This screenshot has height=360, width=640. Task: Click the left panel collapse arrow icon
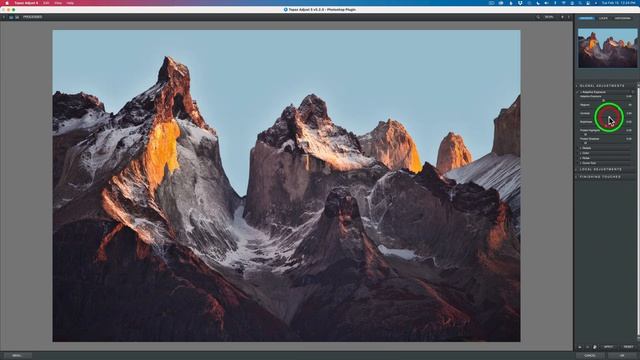[3, 17]
